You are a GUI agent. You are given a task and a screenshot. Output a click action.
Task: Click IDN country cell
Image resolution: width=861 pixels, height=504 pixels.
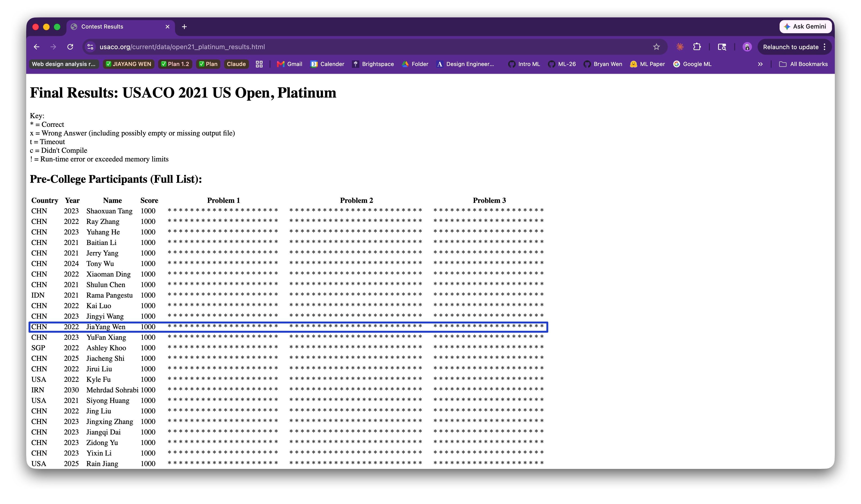(38, 295)
